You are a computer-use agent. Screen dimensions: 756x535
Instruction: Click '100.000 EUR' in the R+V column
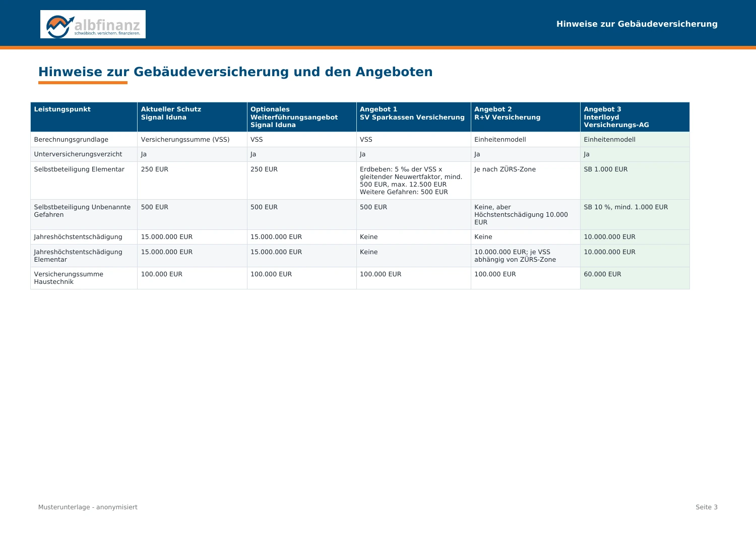525,278
